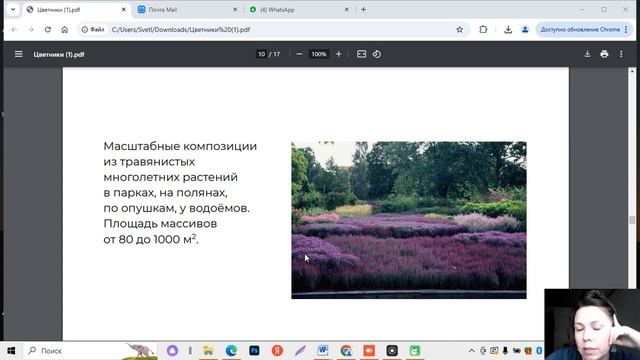Click the taskbar Поиск search box

coord(90,351)
